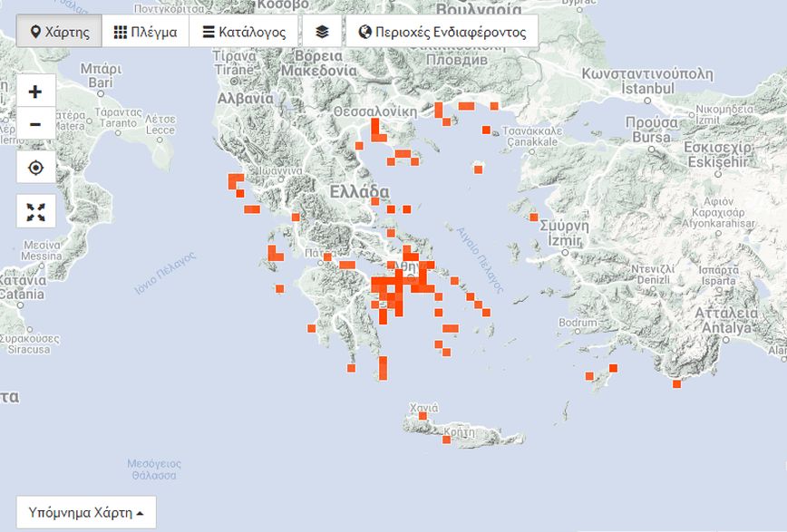Click the list lines icon in Κατάλογος

209,32
